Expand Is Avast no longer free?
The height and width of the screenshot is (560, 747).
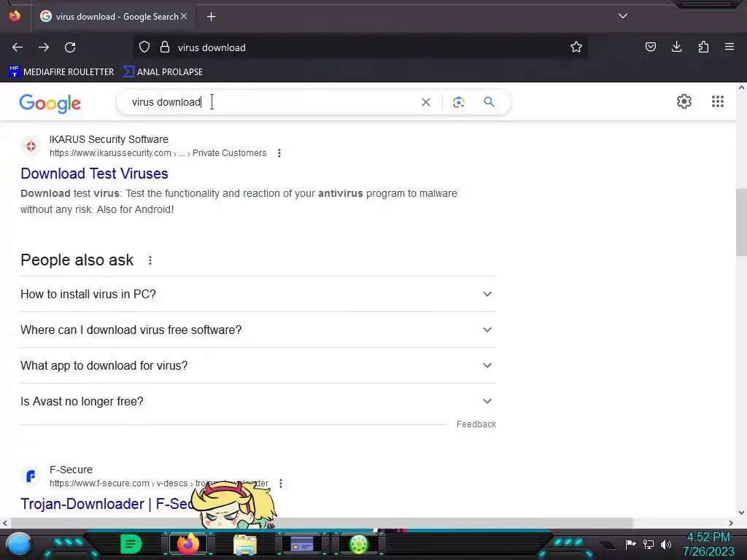[258, 402]
